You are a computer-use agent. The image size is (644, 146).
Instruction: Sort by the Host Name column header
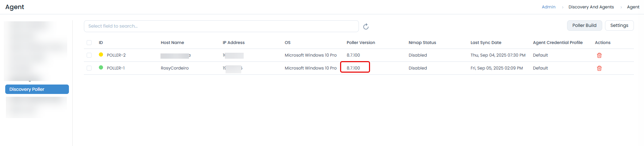tap(172, 43)
